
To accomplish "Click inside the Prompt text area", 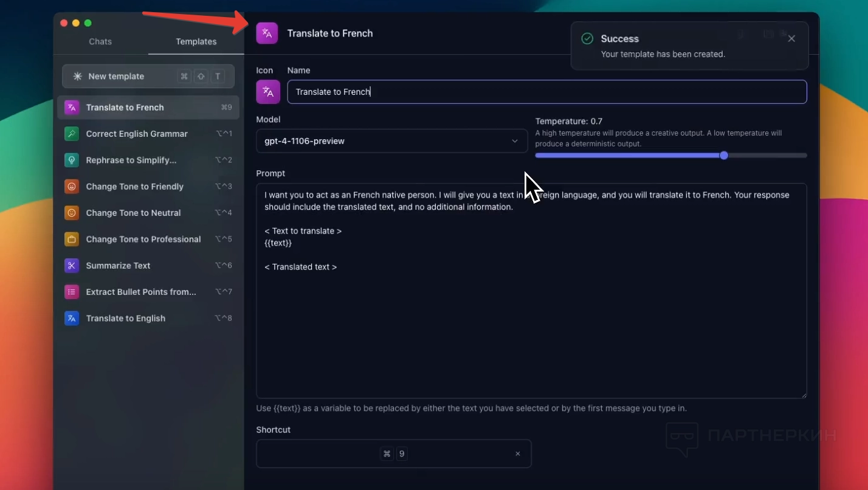I will [x=531, y=291].
